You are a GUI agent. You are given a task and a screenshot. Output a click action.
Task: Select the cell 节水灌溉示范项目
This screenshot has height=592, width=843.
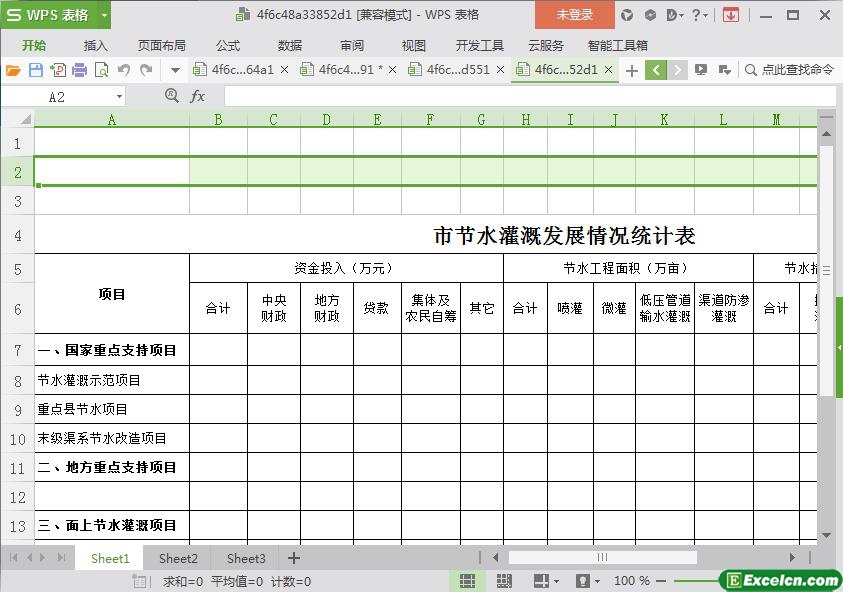[112, 380]
